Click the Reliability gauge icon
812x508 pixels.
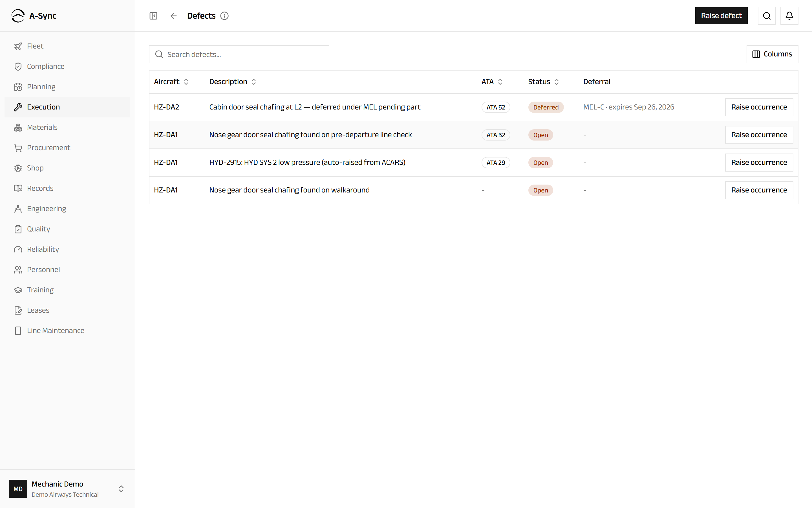click(18, 249)
